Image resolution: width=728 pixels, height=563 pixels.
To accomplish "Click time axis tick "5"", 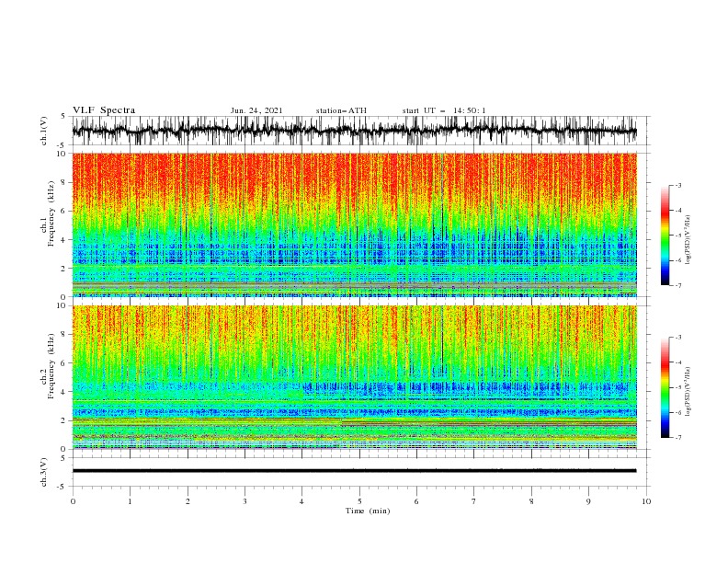I will [x=359, y=502].
